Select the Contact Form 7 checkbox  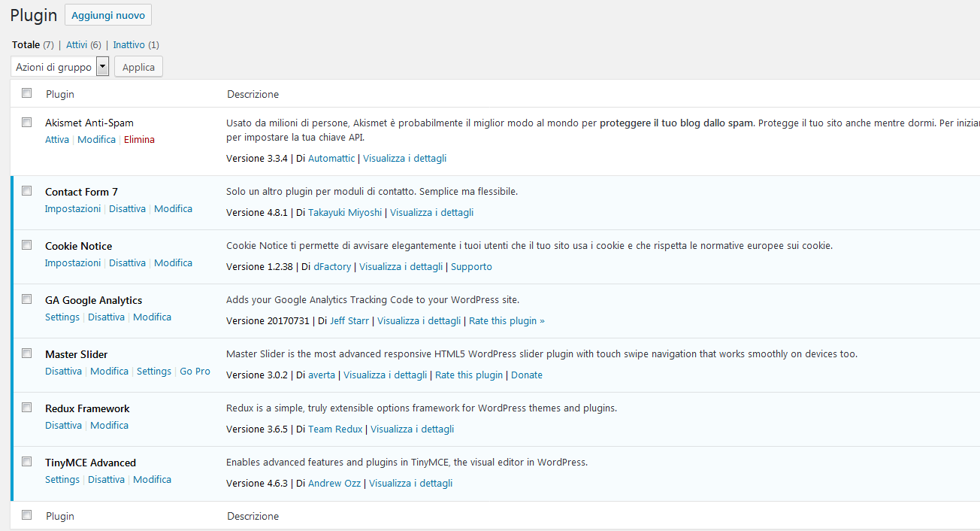click(27, 191)
